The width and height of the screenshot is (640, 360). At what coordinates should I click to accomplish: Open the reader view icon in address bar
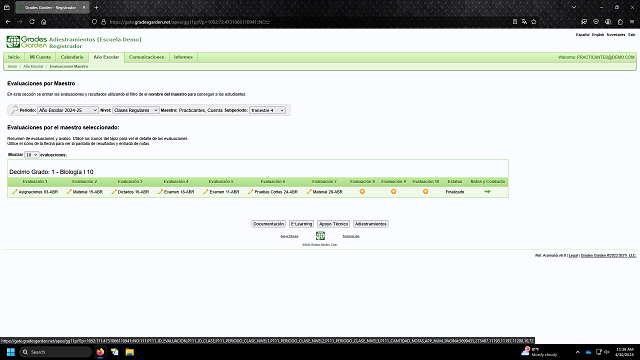click(x=515, y=22)
